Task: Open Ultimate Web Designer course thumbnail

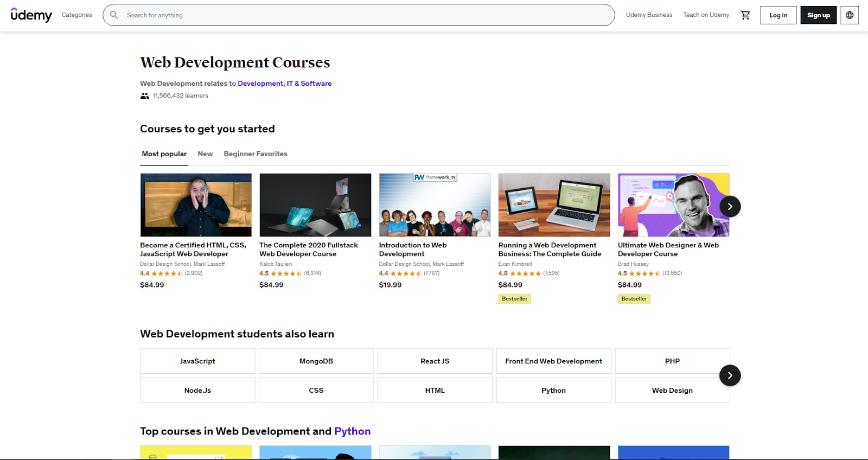Action: coord(673,205)
